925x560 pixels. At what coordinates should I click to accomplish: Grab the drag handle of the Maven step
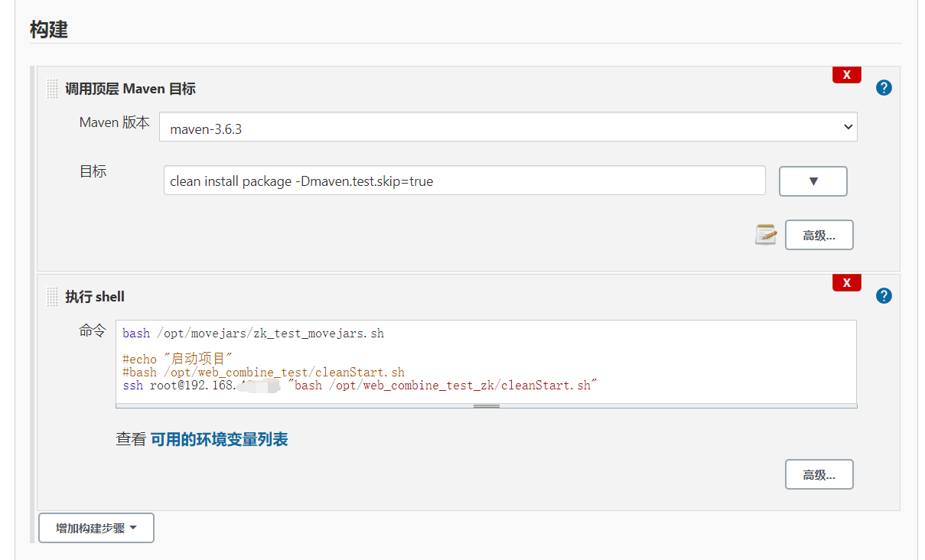(x=52, y=89)
